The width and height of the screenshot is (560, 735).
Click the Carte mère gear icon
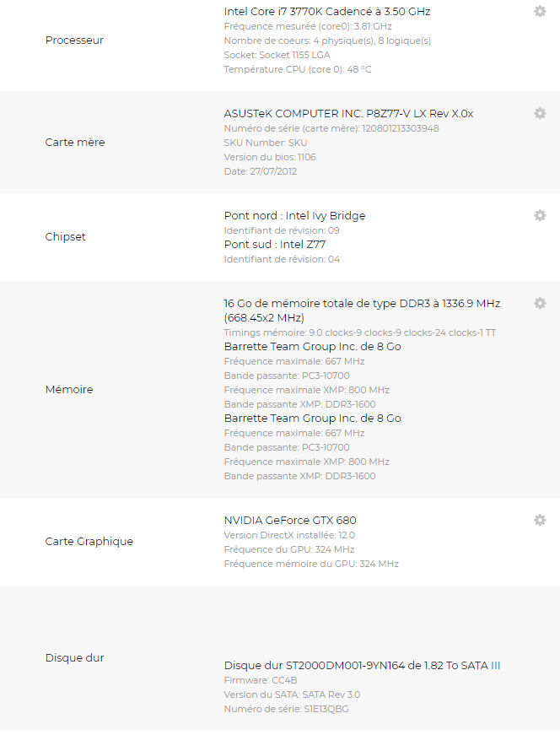[540, 113]
